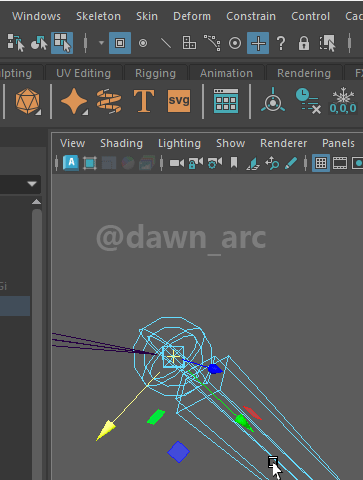Screen dimensions: 363x480
Task: Toggle lock camera icon
Action: (x=196, y=163)
